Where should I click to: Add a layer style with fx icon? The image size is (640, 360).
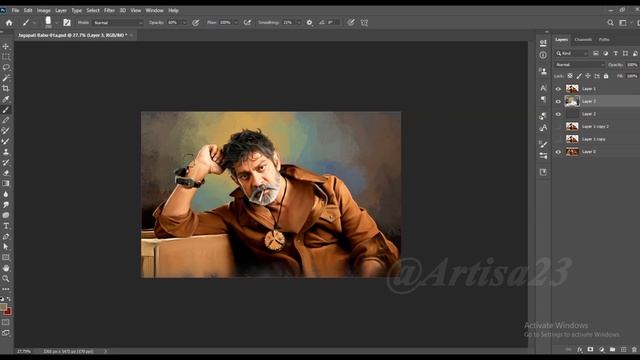coord(580,350)
